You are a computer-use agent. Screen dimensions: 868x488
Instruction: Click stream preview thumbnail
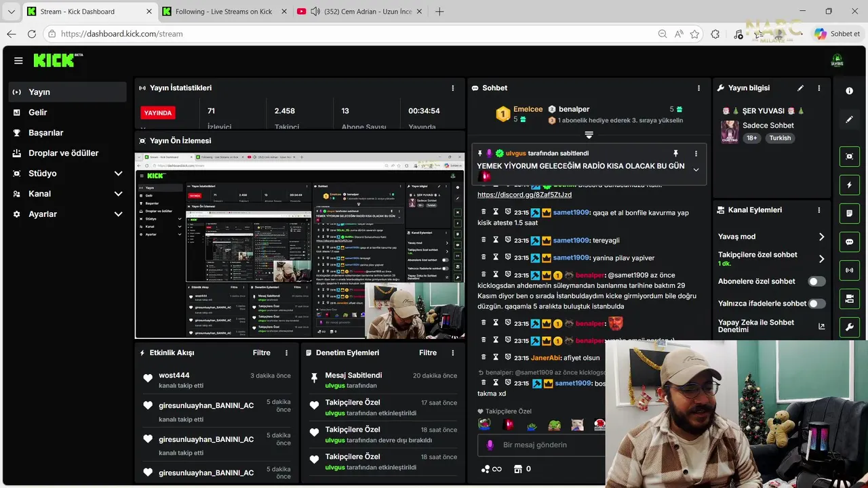tap(300, 245)
